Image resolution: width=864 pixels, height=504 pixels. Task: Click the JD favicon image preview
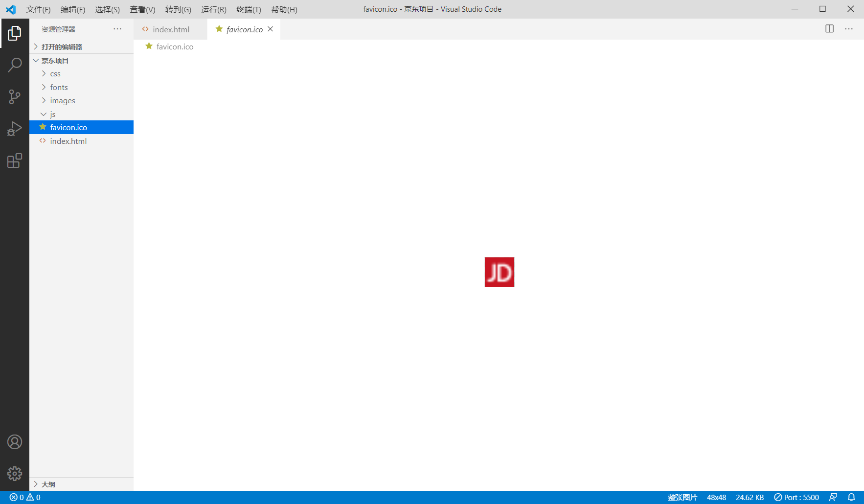pos(499,272)
